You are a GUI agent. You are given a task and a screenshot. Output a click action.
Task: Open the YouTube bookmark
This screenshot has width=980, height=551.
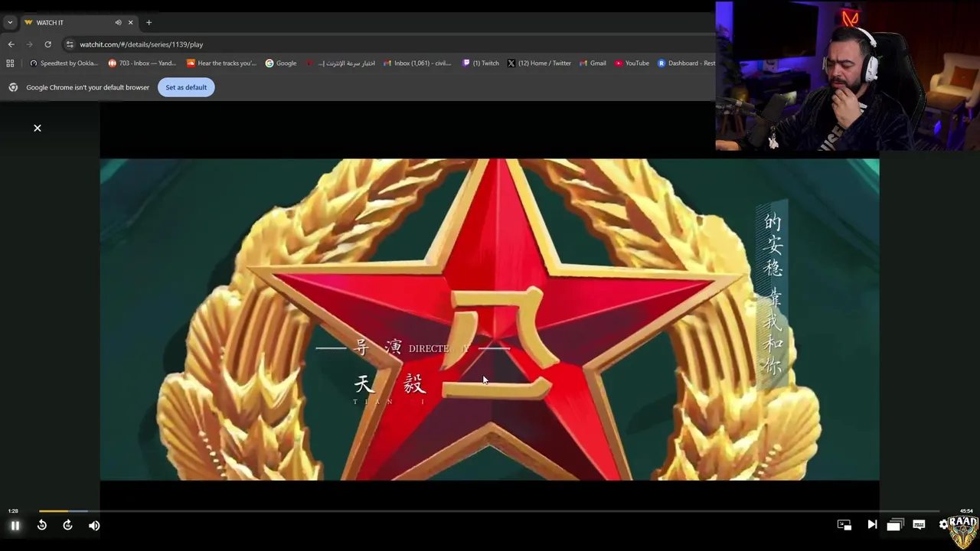[x=632, y=64]
